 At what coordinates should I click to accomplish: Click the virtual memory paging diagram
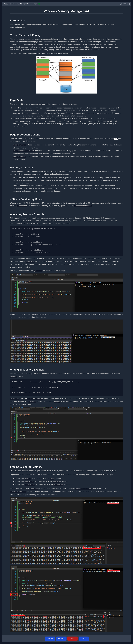point(66,74)
